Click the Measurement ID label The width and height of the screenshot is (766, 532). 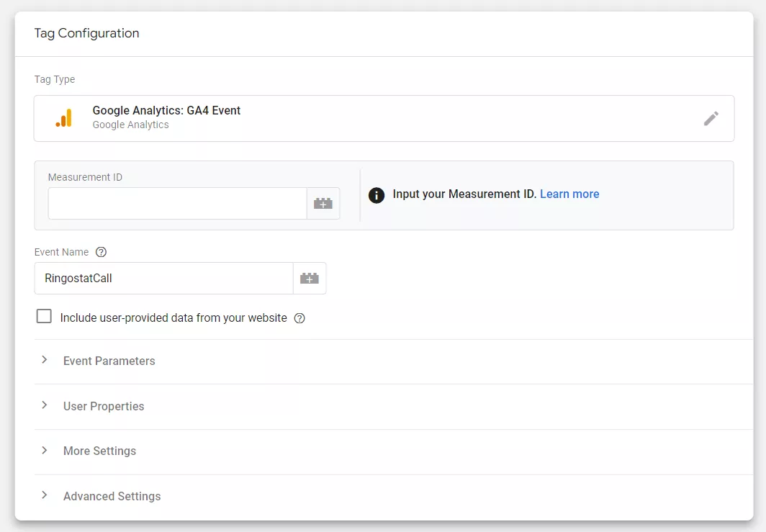point(85,177)
